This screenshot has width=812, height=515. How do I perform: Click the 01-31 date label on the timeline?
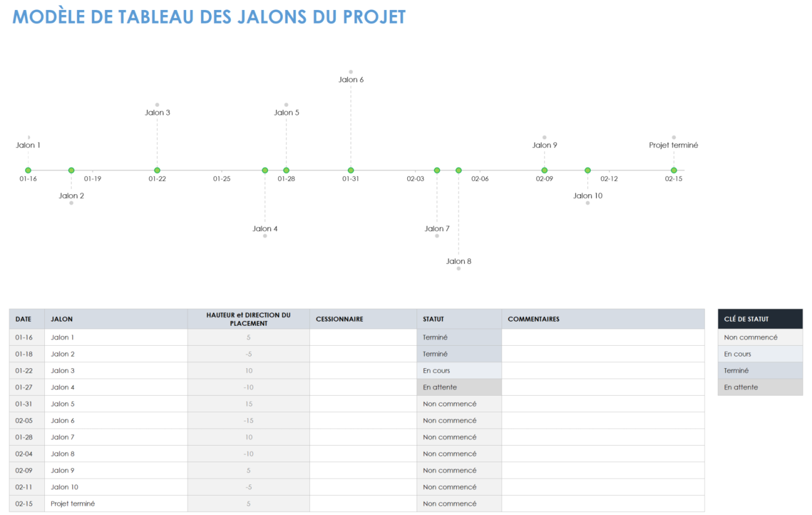click(350, 179)
